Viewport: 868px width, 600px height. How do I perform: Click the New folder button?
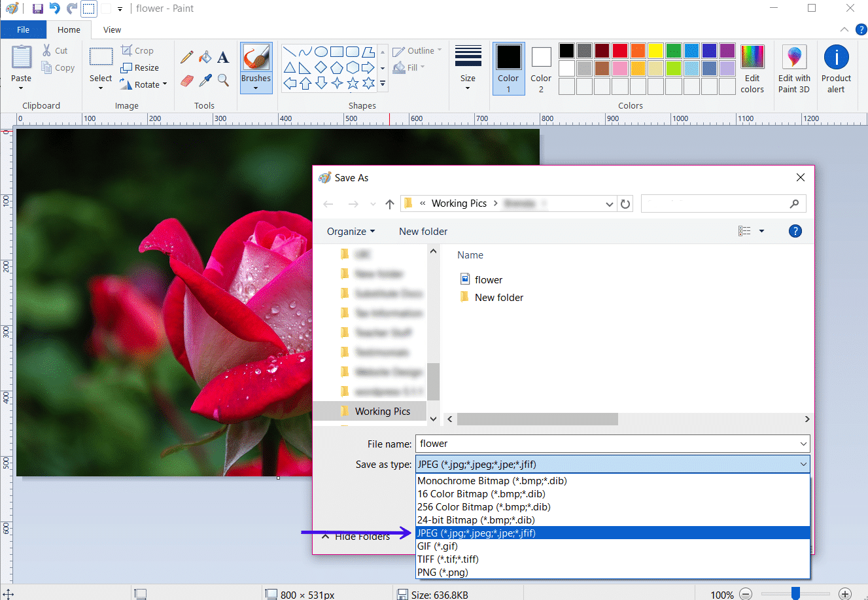(x=423, y=231)
